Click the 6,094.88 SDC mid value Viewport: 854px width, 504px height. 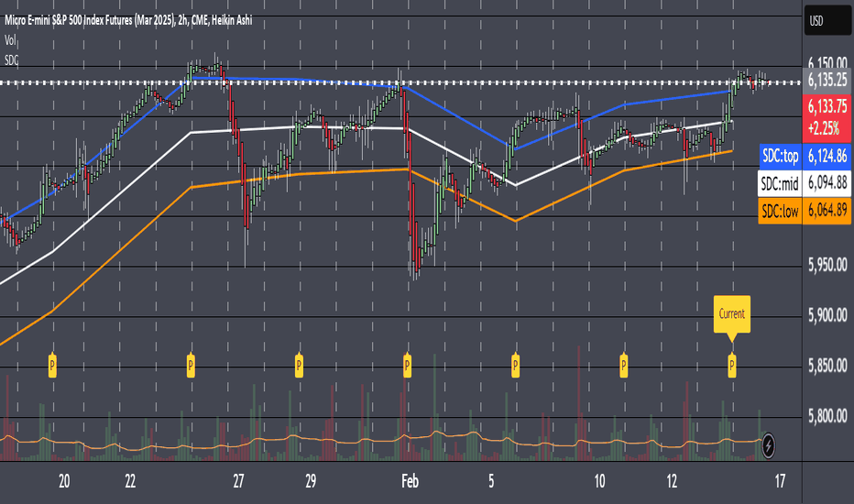click(827, 183)
